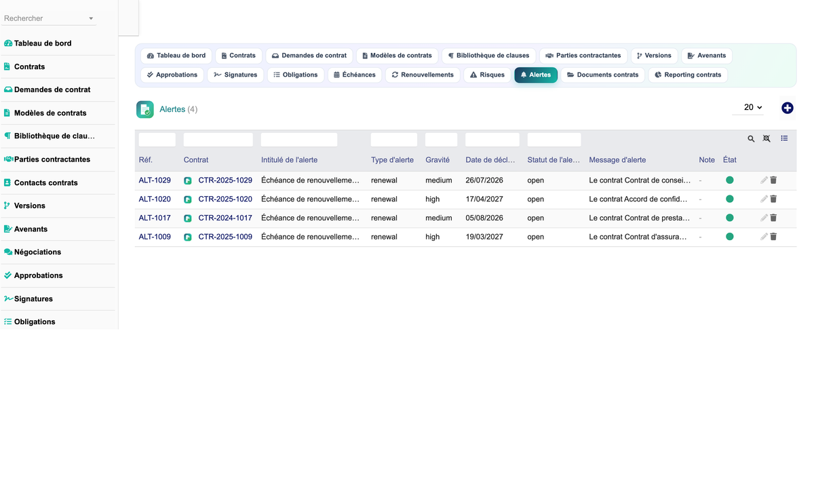Open Négociations in the sidebar
Image resolution: width=814 pixels, height=504 pixels.
tap(59, 252)
